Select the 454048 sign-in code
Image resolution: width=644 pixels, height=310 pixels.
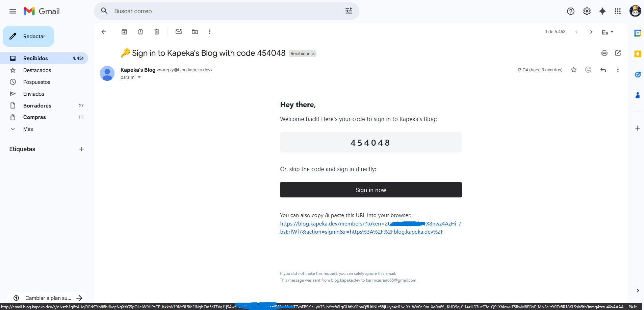[x=370, y=143]
